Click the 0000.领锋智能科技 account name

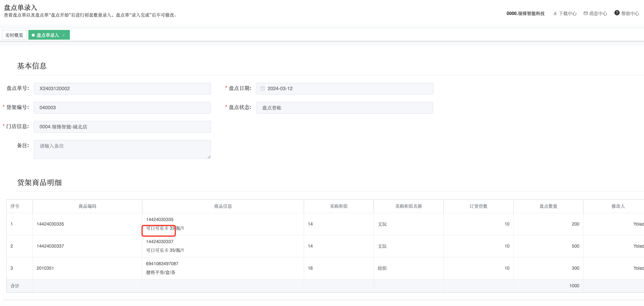(x=525, y=13)
